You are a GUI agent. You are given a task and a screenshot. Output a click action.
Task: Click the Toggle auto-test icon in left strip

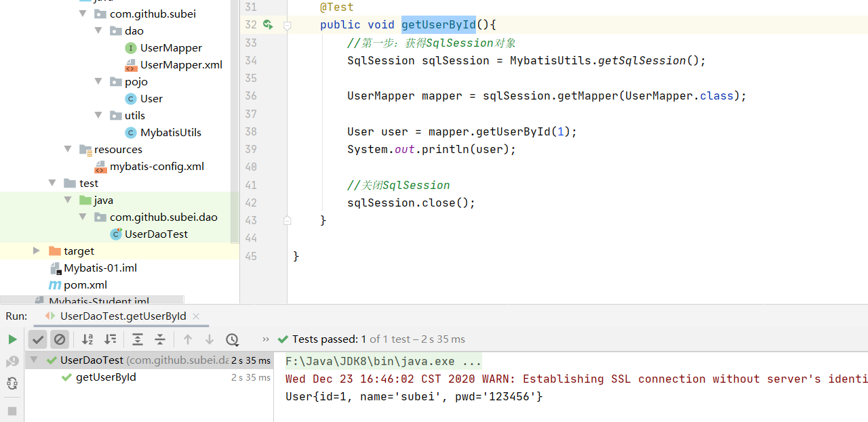tap(12, 383)
